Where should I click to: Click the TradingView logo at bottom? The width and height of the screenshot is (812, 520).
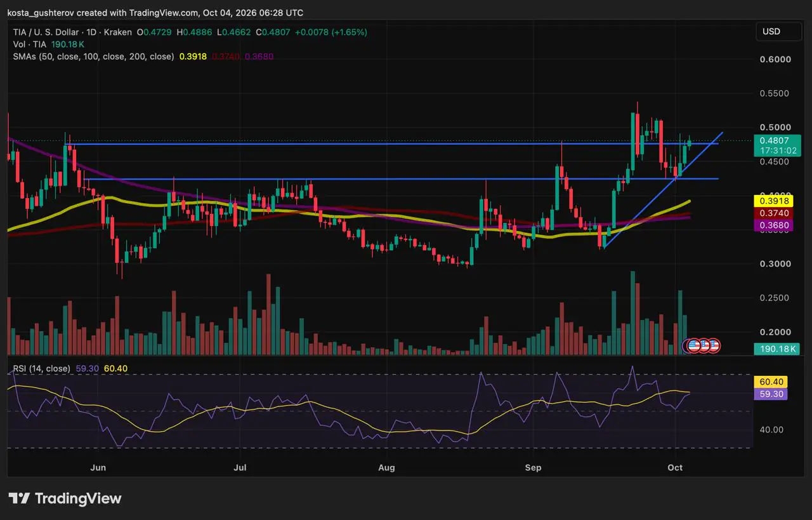coord(65,498)
